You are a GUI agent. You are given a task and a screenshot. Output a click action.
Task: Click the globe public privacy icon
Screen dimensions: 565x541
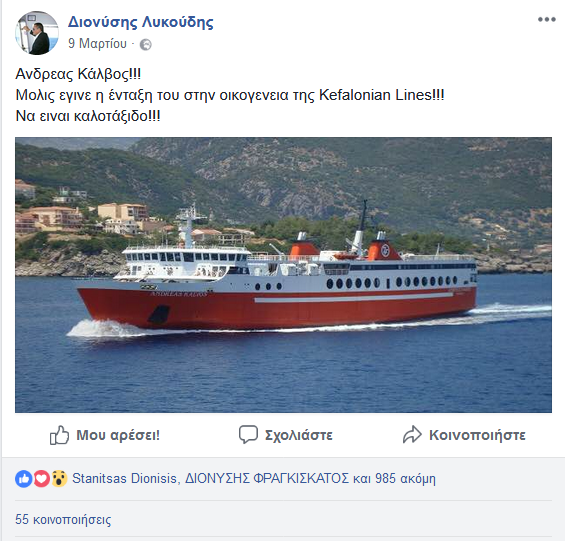point(146,45)
